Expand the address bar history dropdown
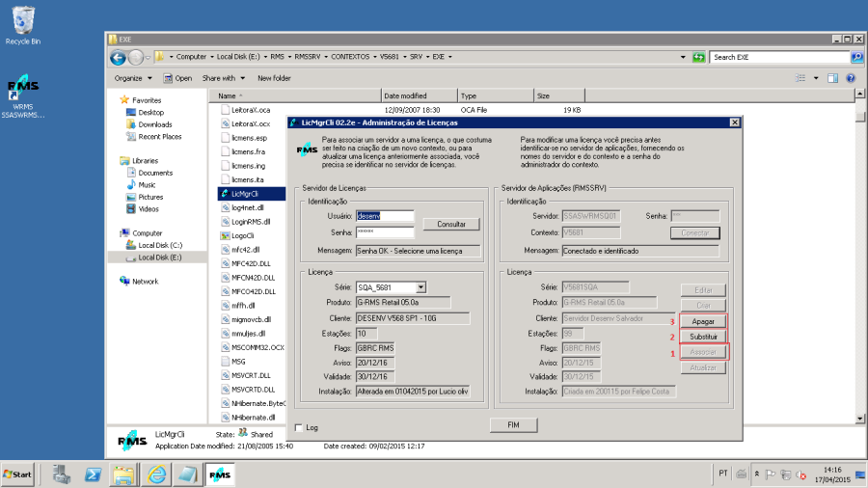The image size is (868, 488). [x=683, y=57]
